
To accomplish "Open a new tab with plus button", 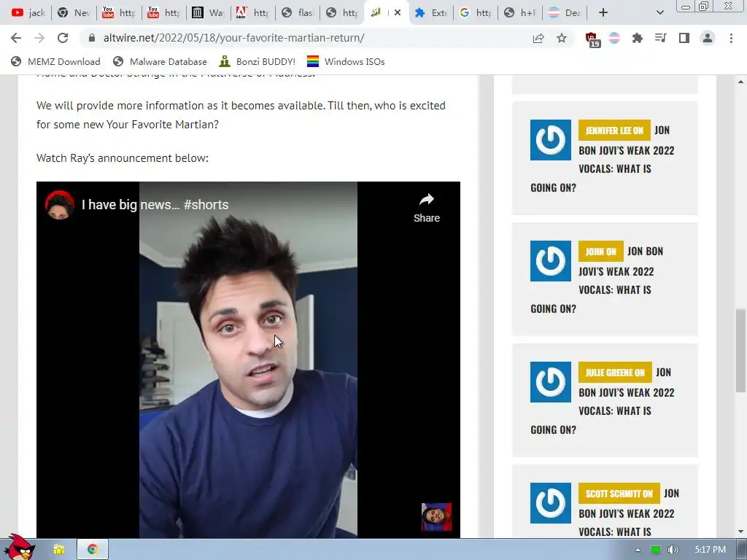I will pyautogui.click(x=603, y=13).
